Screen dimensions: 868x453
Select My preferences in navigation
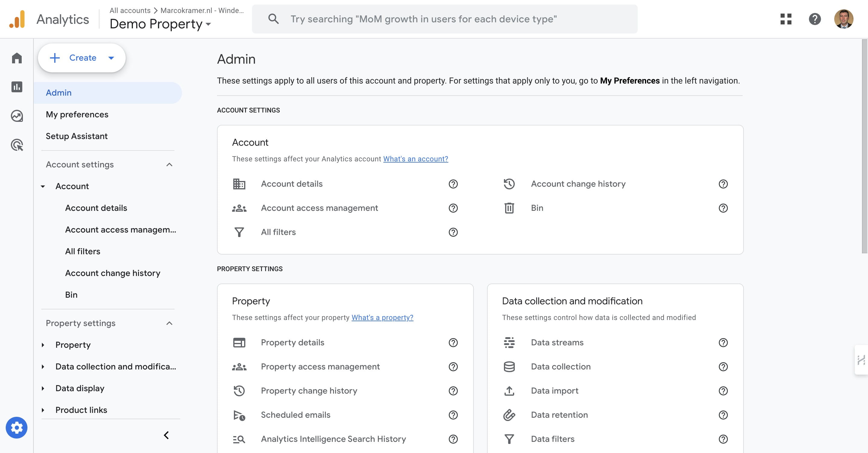tap(77, 114)
